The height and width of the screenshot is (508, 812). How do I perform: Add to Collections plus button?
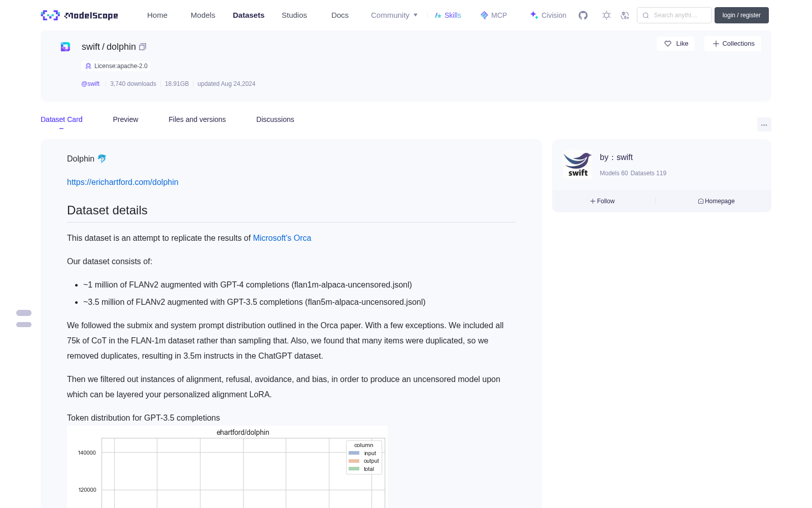tap(733, 44)
